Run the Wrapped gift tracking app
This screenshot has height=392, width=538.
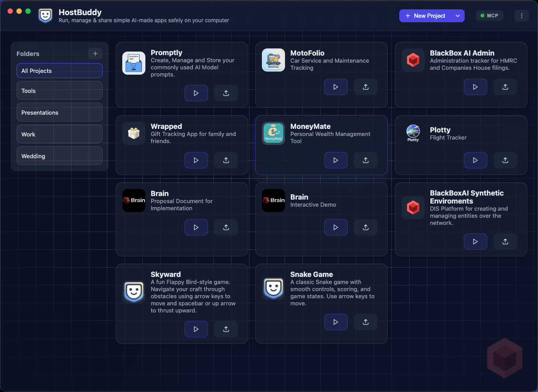pyautogui.click(x=196, y=160)
